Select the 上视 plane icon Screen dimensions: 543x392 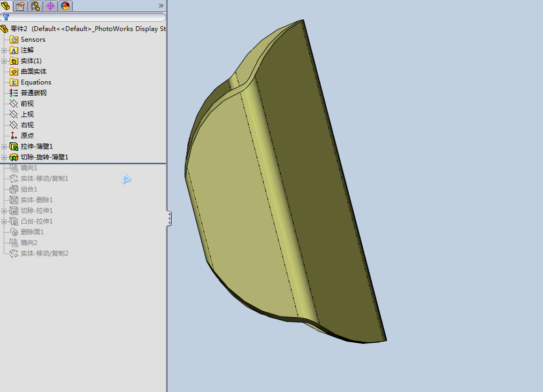point(14,114)
